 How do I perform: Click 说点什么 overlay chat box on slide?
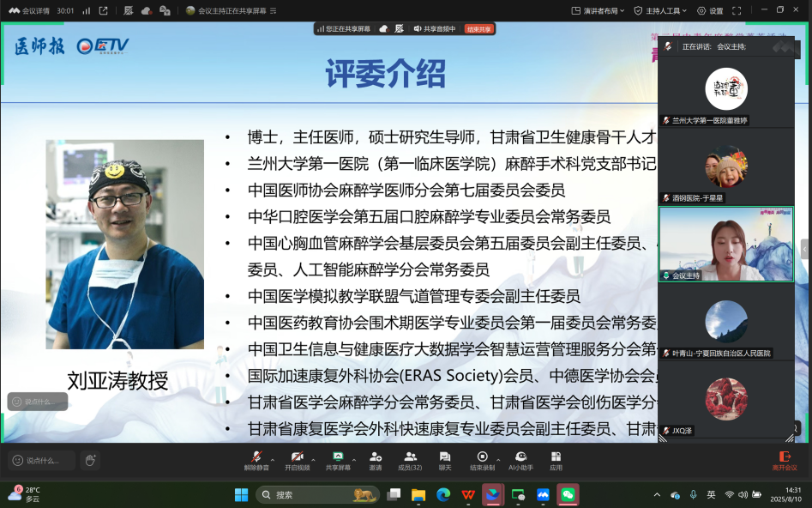pyautogui.click(x=37, y=402)
